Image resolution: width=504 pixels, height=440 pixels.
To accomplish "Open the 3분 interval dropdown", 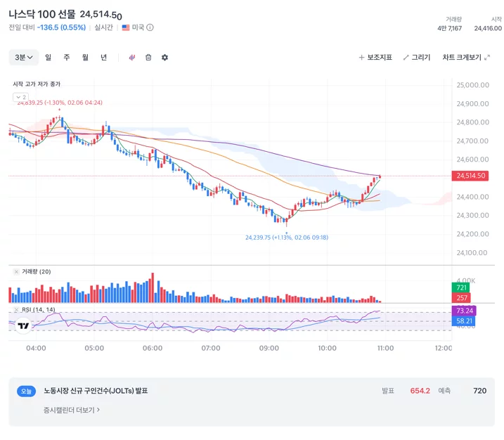I will [x=24, y=58].
